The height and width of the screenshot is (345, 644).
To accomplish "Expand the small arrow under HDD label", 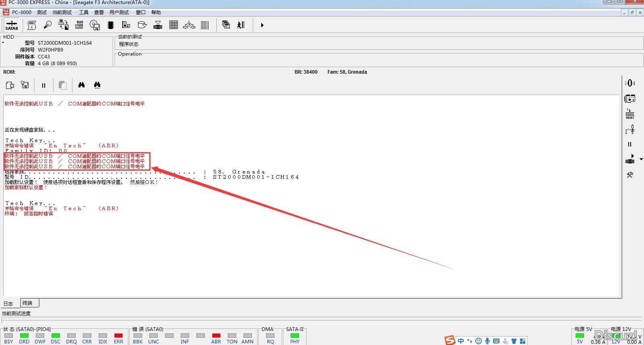I will [3, 42].
